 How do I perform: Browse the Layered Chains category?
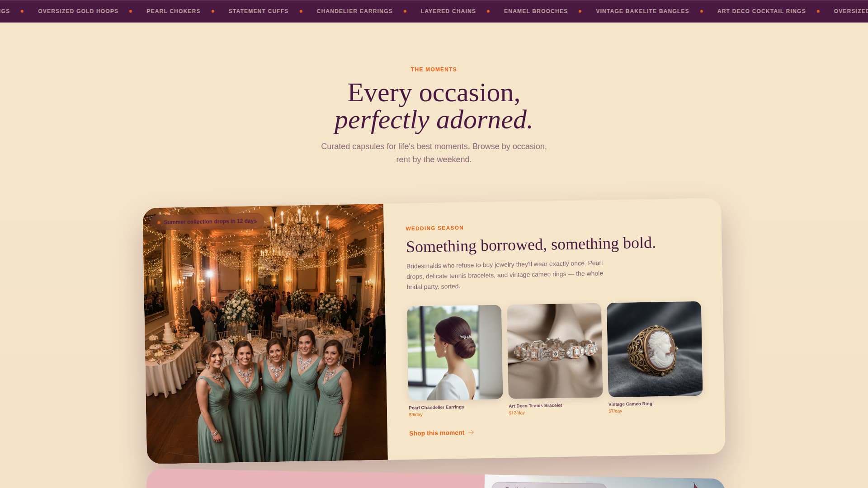(448, 11)
